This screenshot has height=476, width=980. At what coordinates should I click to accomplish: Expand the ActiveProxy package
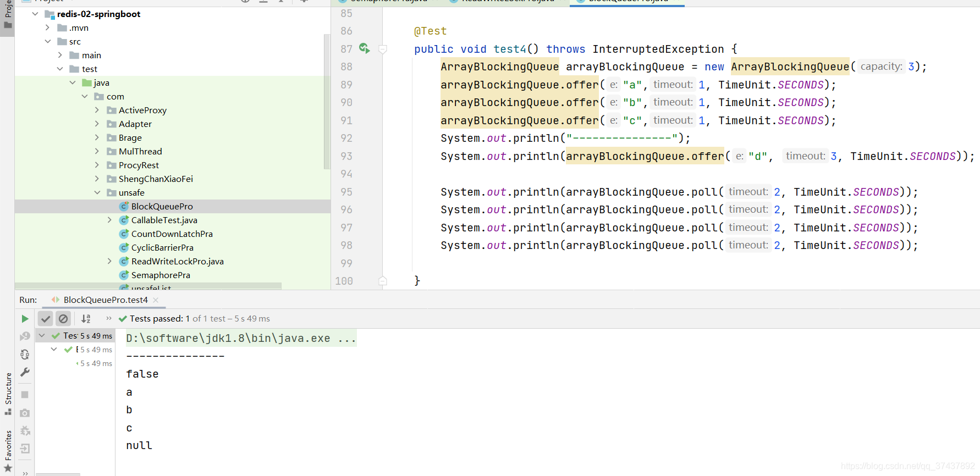tap(97, 110)
